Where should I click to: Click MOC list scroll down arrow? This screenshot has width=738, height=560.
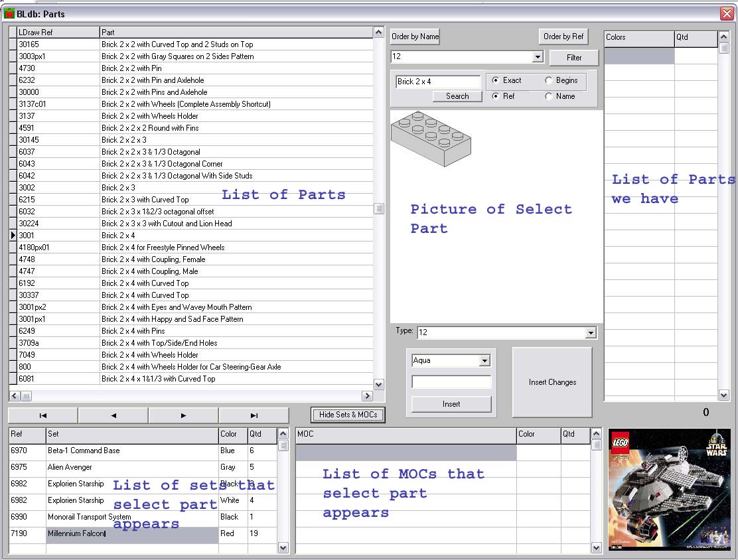coord(597,547)
